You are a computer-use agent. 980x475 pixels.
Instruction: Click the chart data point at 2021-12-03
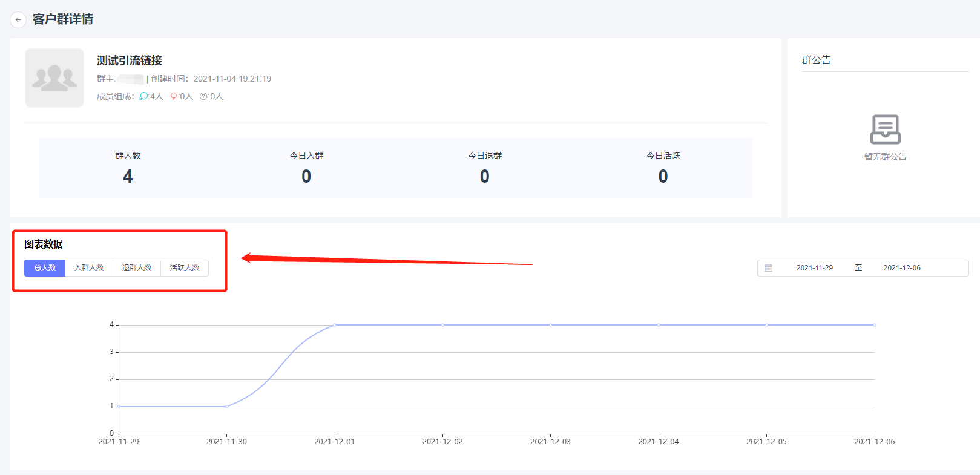(551, 325)
